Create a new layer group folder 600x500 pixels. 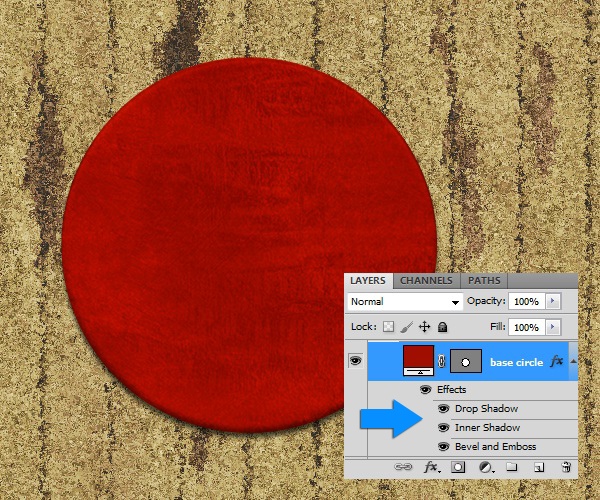click(x=511, y=466)
